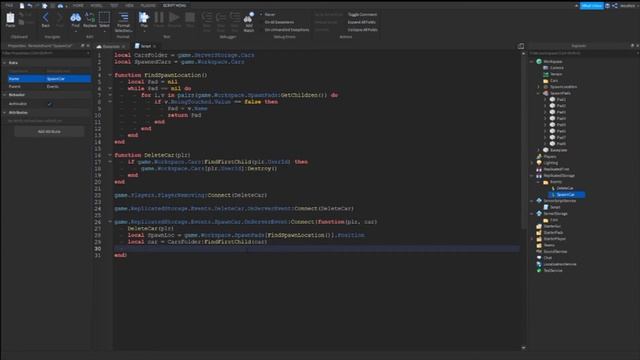Click the Share icon at top right
Screen dimensions: 640x360
(x=615, y=5)
